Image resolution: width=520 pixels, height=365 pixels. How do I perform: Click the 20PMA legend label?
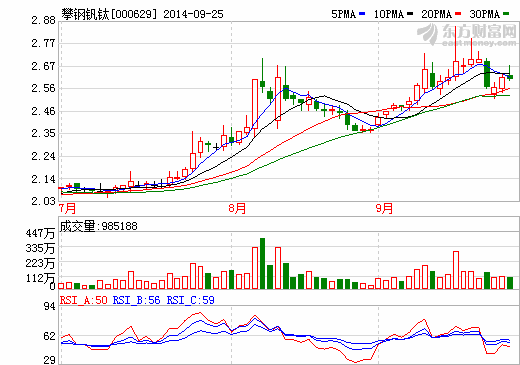pos(437,14)
